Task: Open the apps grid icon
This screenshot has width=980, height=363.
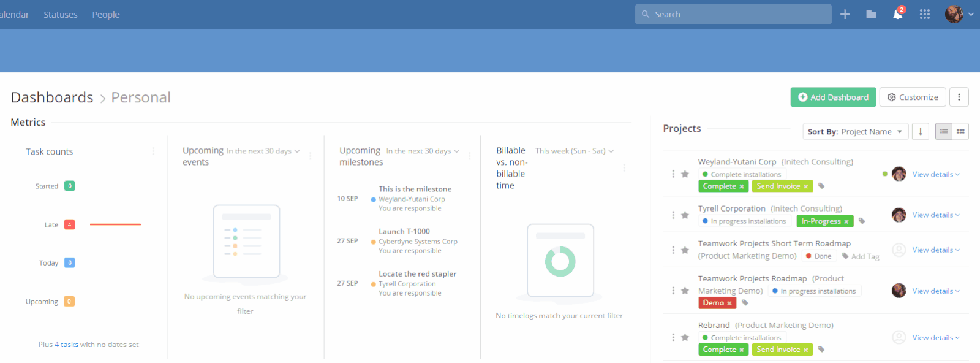Action: point(925,14)
